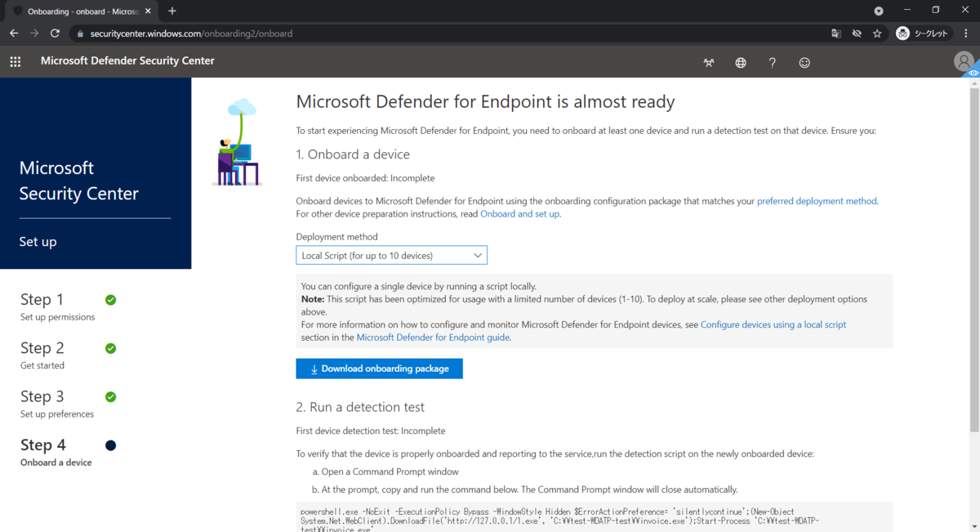
Task: Bookmark this page with star icon
Action: coord(877,34)
